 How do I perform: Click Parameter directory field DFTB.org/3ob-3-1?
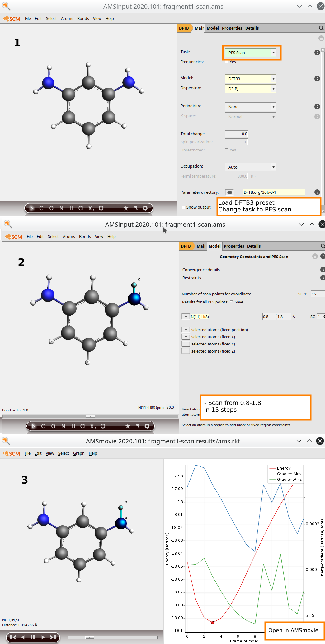274,192
